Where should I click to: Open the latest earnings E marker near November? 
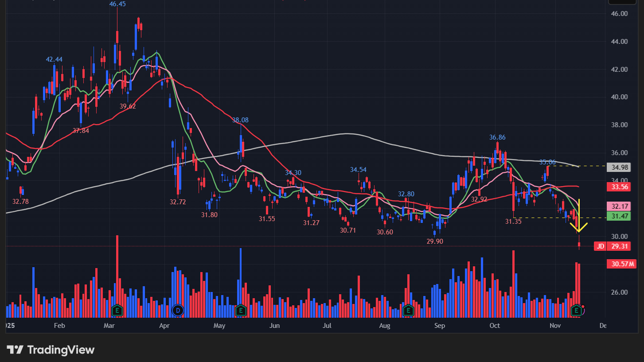click(577, 311)
